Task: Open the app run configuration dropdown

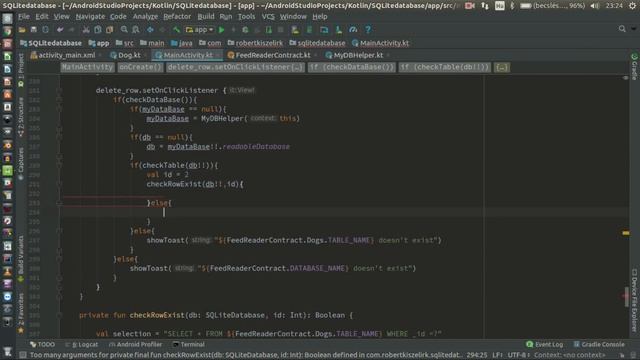Action: tap(200, 30)
